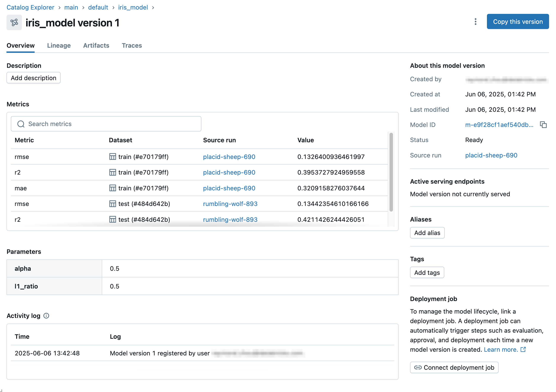This screenshot has width=556, height=392.
Task: Click the magnifier icon in Search metrics
Action: pyautogui.click(x=21, y=124)
